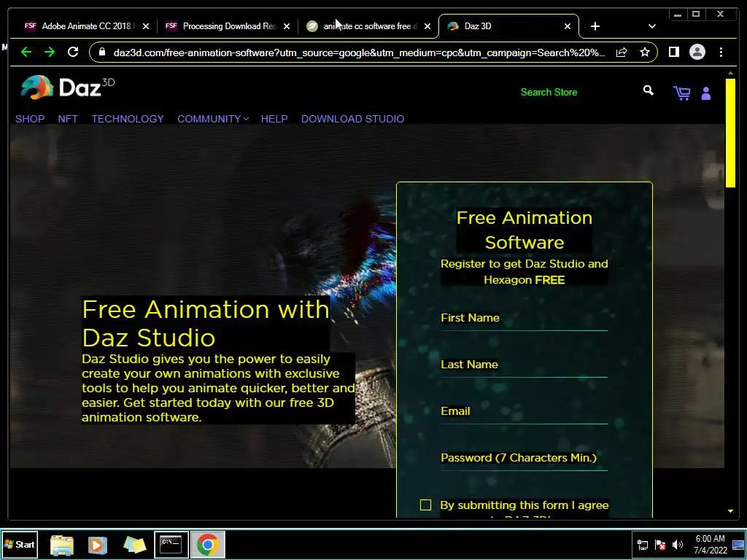
Task: Toggle the browser side panel icon
Action: click(673, 52)
